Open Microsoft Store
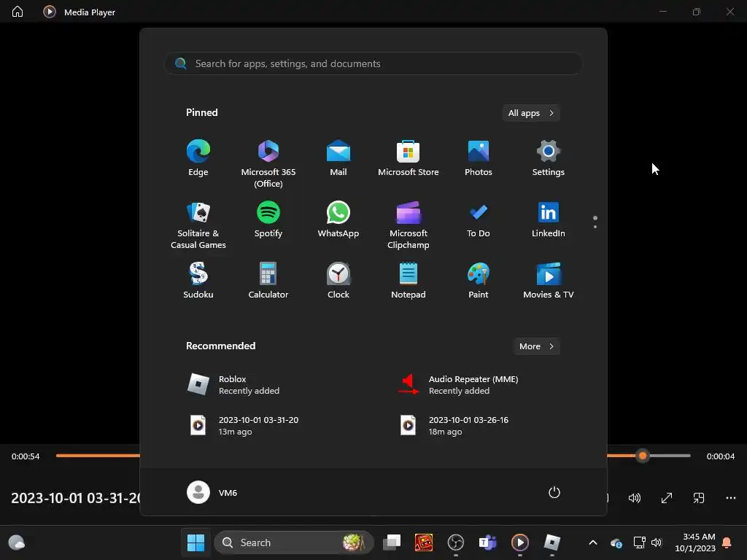Image resolution: width=747 pixels, height=560 pixels. pos(409,158)
